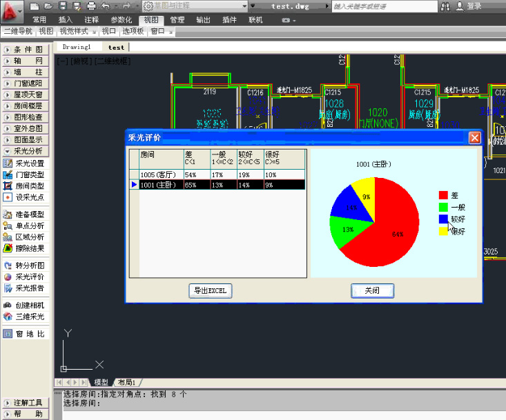Click the 创建相机 camera icon
Image resolution: width=506 pixels, height=420 pixels.
click(8, 306)
